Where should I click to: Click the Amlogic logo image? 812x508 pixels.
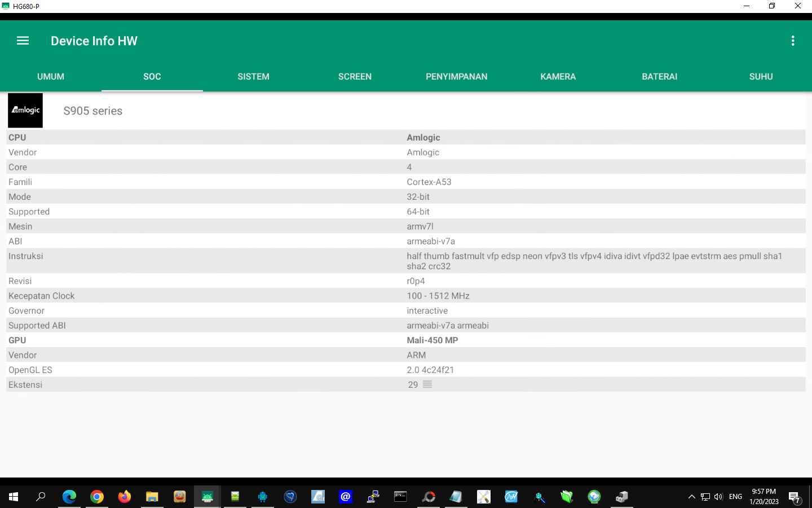25,110
